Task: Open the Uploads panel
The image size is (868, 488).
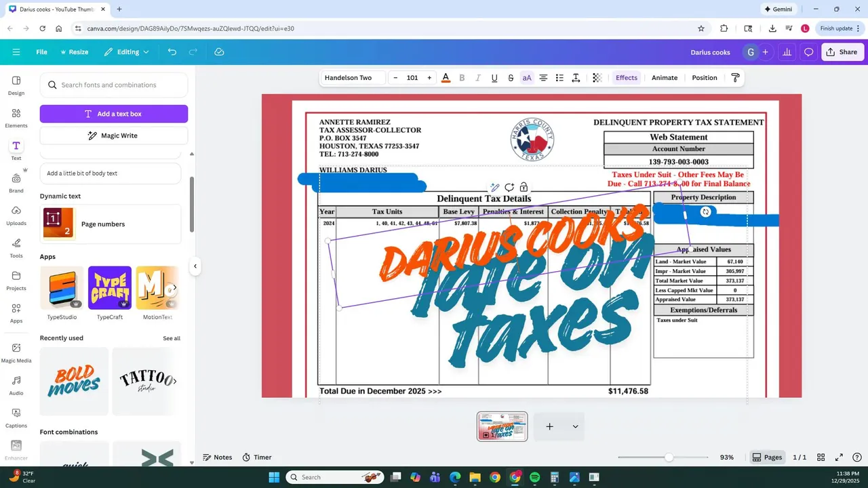Action: [16, 216]
